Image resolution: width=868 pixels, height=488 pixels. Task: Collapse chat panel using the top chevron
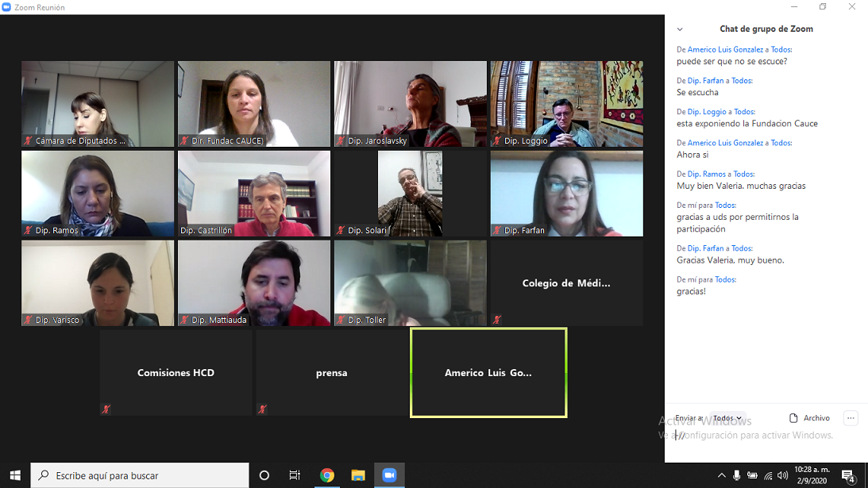point(680,29)
